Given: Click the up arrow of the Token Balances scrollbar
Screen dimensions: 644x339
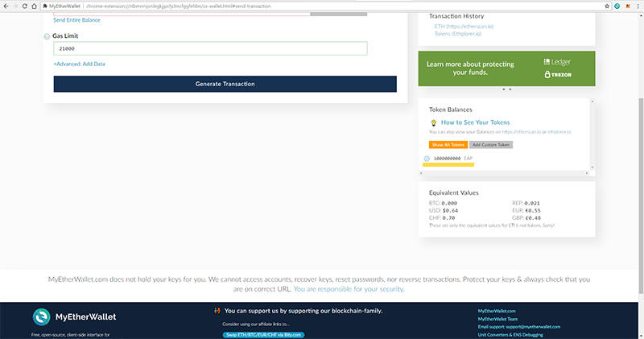Looking at the screenshot, I should point(592,101).
